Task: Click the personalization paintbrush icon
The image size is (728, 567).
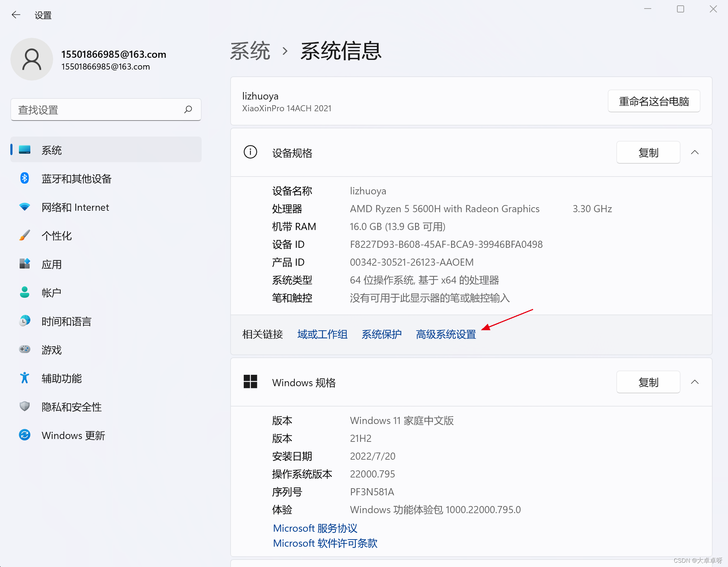Action: coord(24,235)
